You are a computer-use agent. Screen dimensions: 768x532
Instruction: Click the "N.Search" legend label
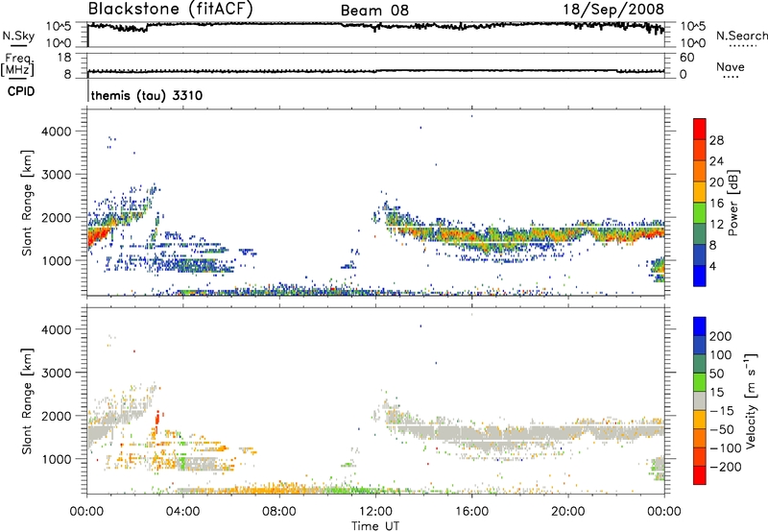(741, 36)
